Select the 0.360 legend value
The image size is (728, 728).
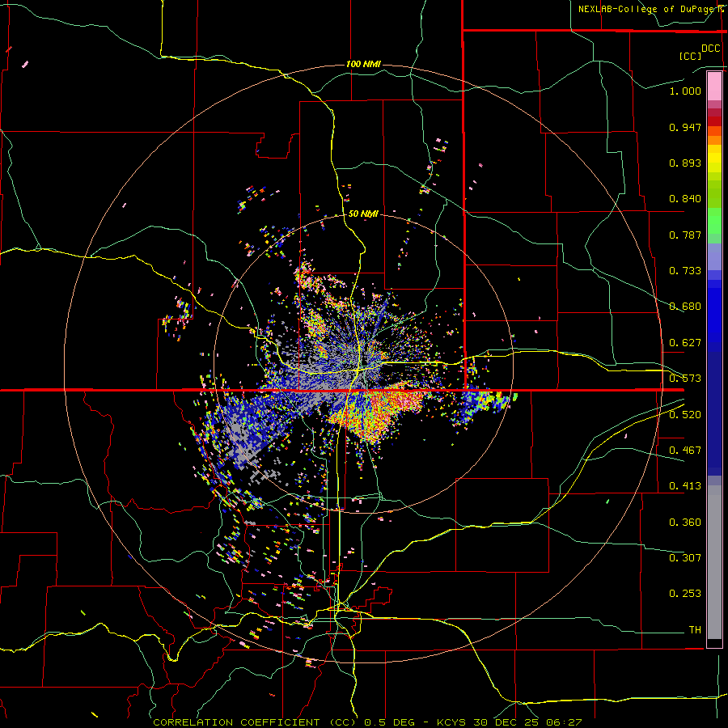point(685,523)
